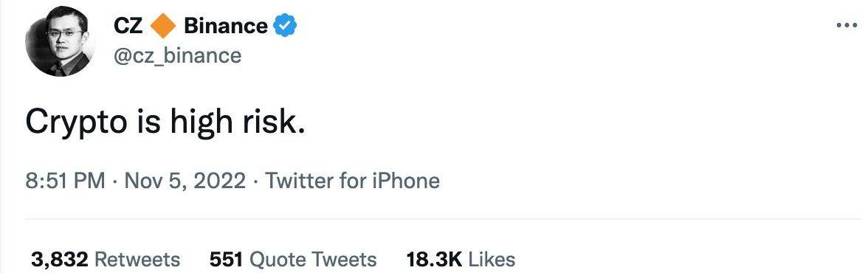Screen dimensions: 868x273
Task: Click the CZ display name
Action: pyautogui.click(x=128, y=26)
